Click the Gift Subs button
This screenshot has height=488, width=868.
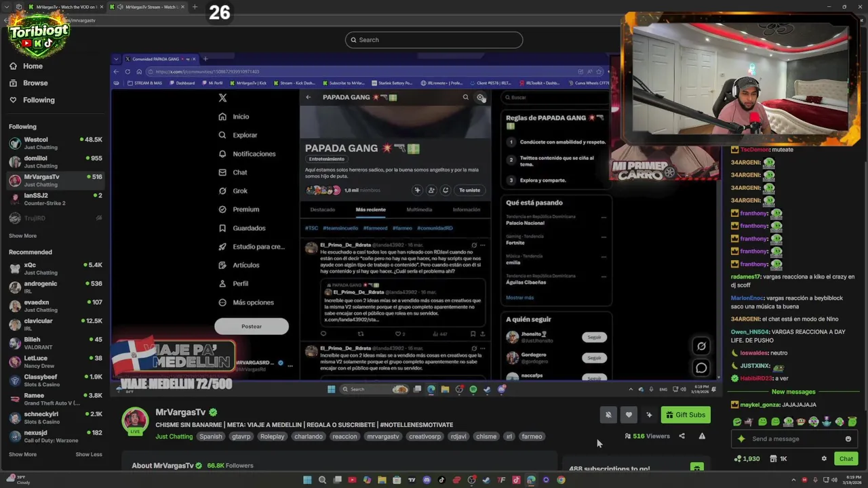point(686,415)
